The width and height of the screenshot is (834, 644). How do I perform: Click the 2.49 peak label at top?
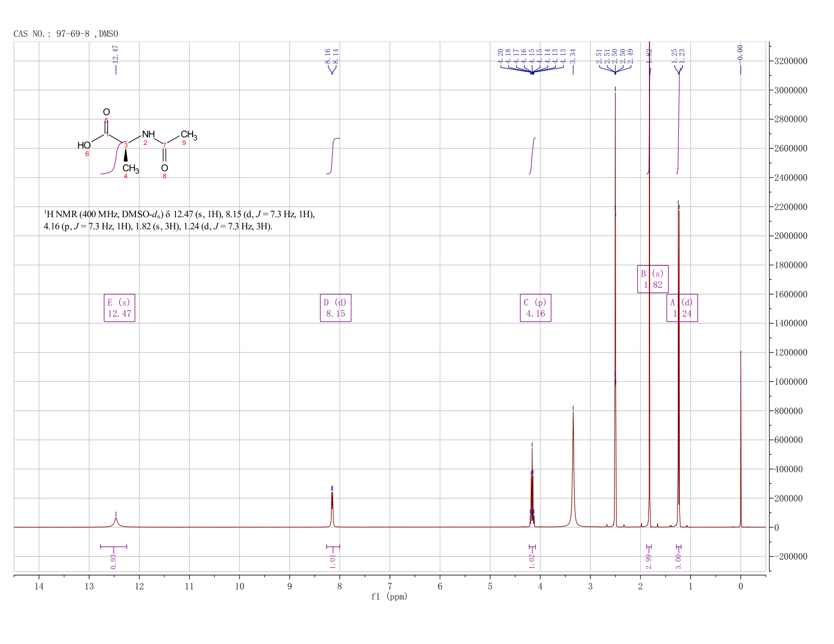tap(630, 56)
